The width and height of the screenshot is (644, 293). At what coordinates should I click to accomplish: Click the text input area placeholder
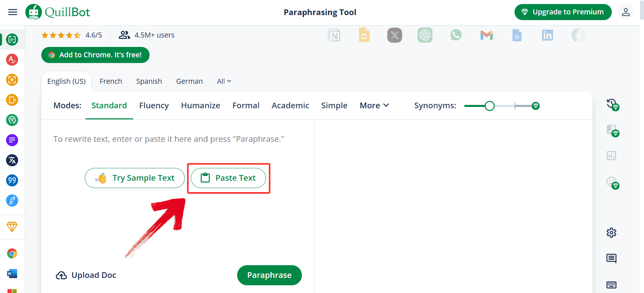click(x=169, y=139)
